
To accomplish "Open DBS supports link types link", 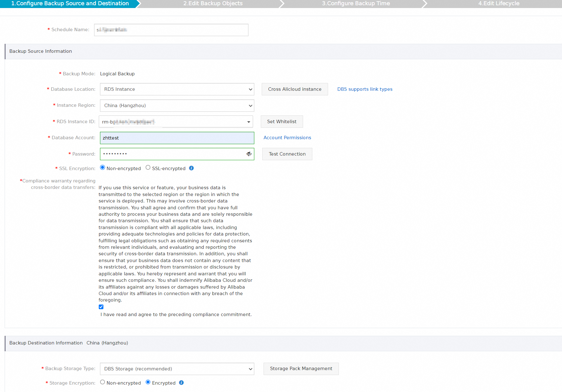I will [365, 89].
